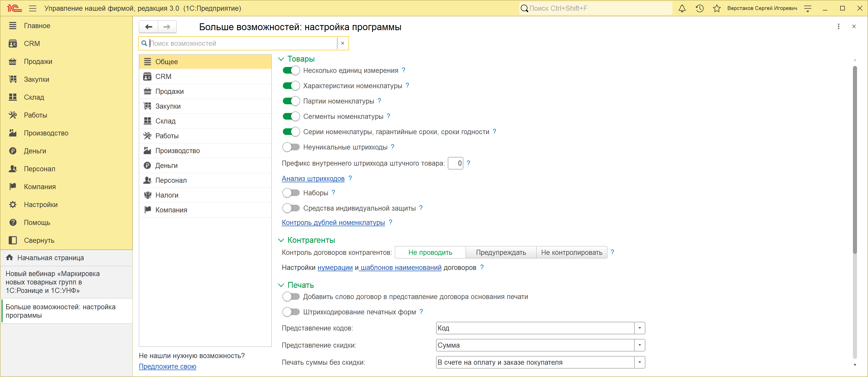868x377 pixels.
Task: Click help for Штрихкодирование печатных форм
Action: [421, 312]
